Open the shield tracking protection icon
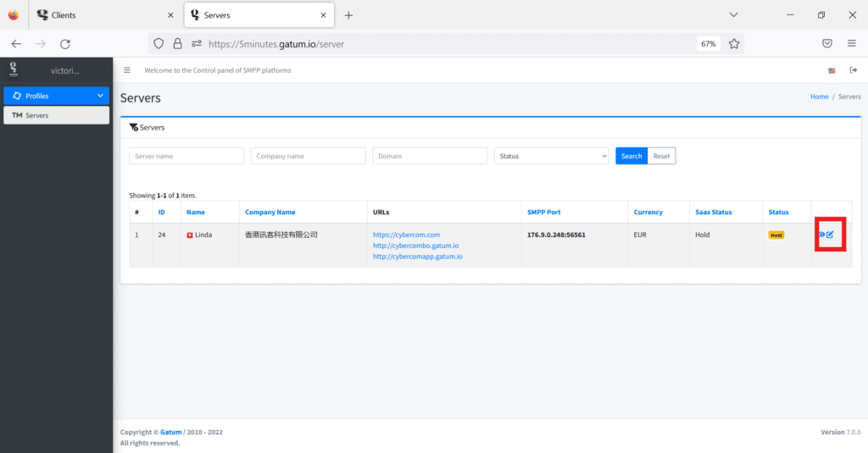Screen dimensions: 868x453 click(159, 44)
